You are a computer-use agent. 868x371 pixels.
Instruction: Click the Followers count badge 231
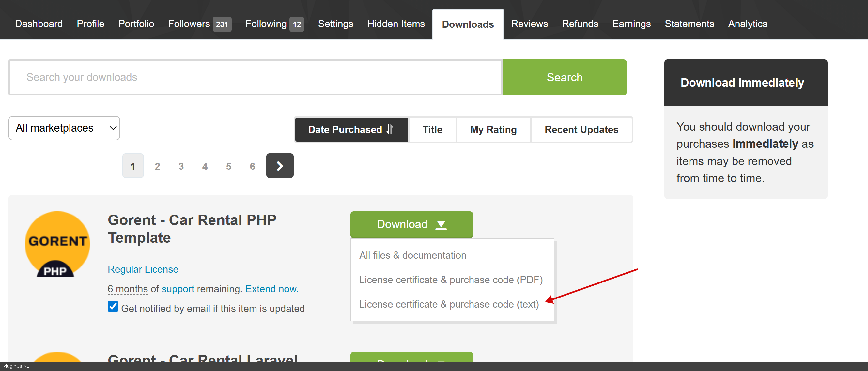(222, 24)
